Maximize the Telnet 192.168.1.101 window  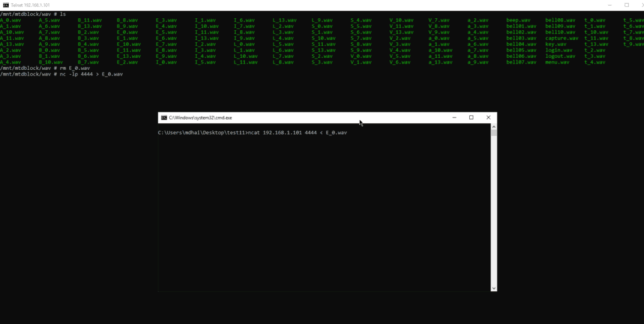coord(626,4)
